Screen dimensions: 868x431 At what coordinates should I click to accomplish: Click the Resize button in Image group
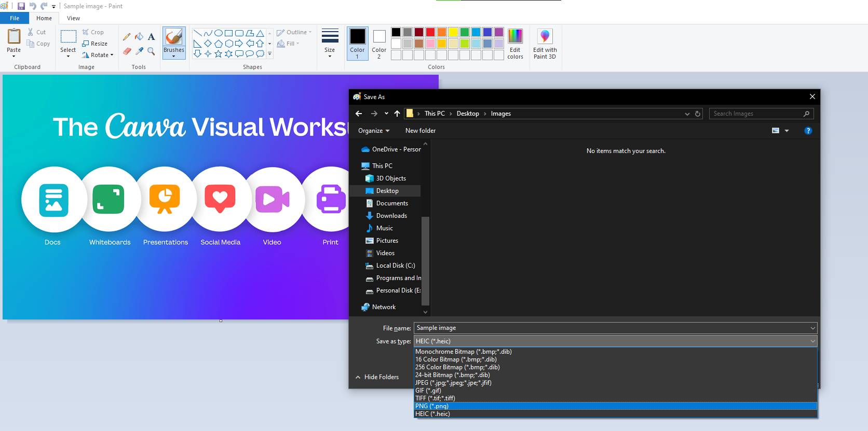pyautogui.click(x=95, y=44)
